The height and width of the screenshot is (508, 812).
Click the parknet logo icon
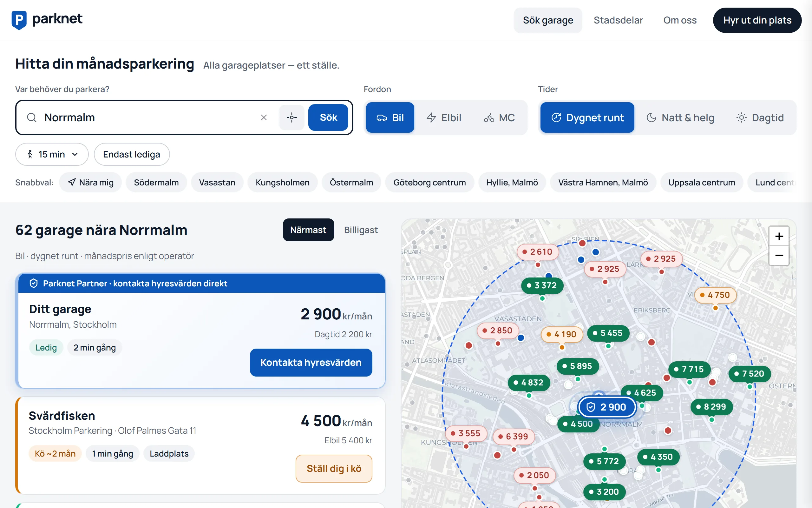[19, 20]
